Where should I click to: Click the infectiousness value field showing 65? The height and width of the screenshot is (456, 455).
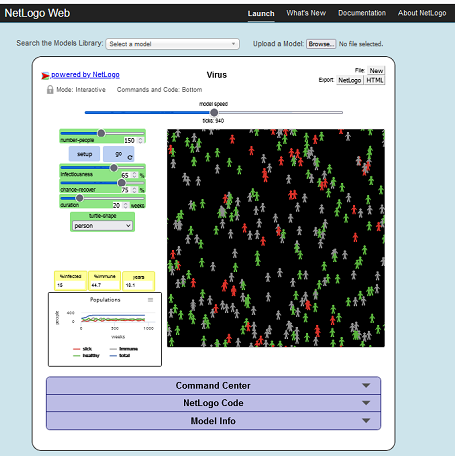pyautogui.click(x=125, y=175)
